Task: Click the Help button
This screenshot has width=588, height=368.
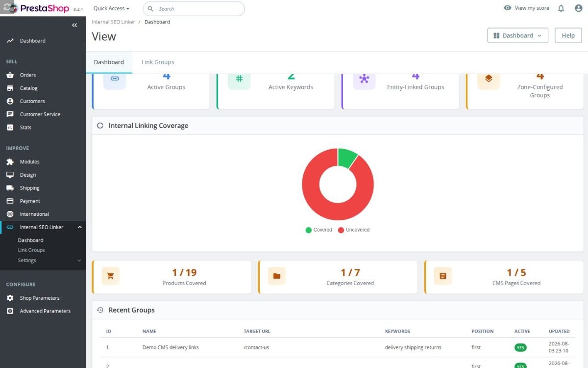Action: coord(568,35)
